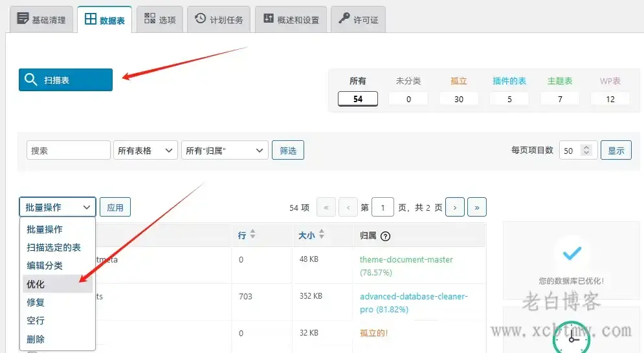Click the theme-document-master (78.57%) owner text
This screenshot has width=644, height=353.
(x=406, y=266)
